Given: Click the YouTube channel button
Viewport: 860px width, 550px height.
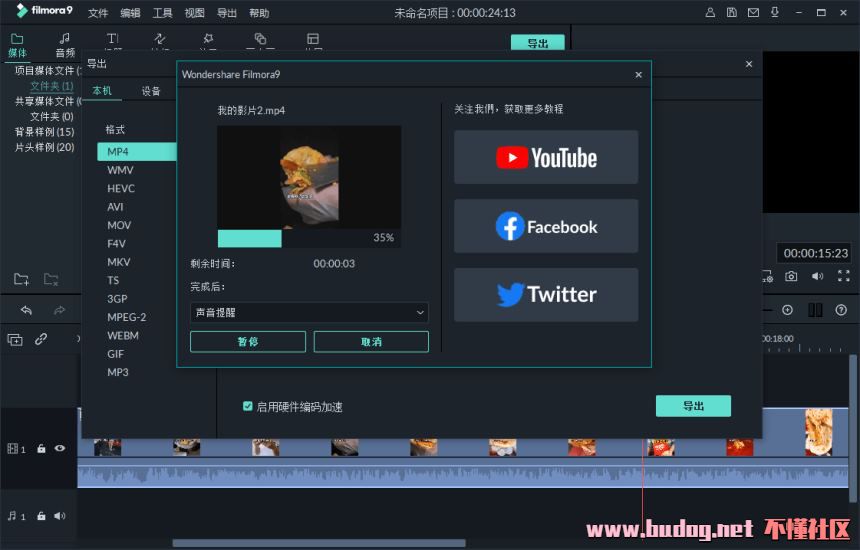Looking at the screenshot, I should tap(546, 157).
